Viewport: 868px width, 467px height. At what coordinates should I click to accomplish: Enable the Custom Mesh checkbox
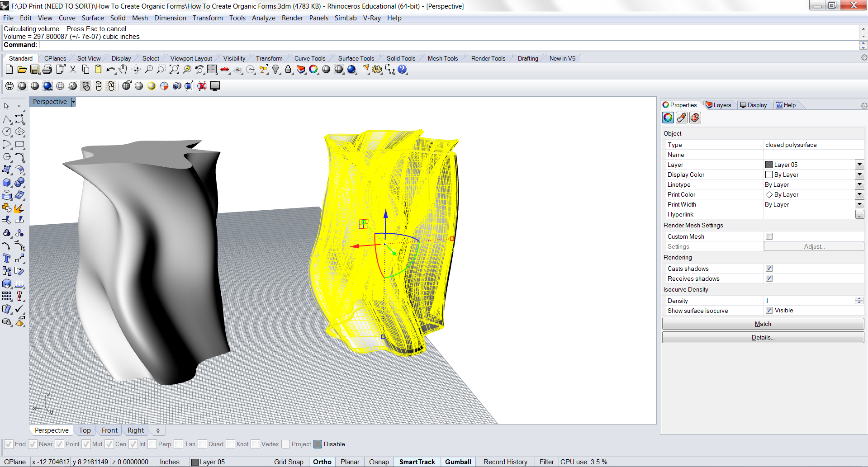pyautogui.click(x=769, y=236)
